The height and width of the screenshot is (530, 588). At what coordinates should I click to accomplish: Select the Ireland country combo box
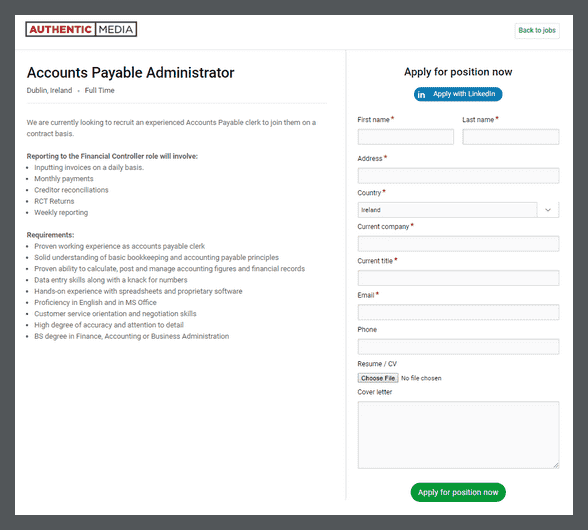coord(458,210)
